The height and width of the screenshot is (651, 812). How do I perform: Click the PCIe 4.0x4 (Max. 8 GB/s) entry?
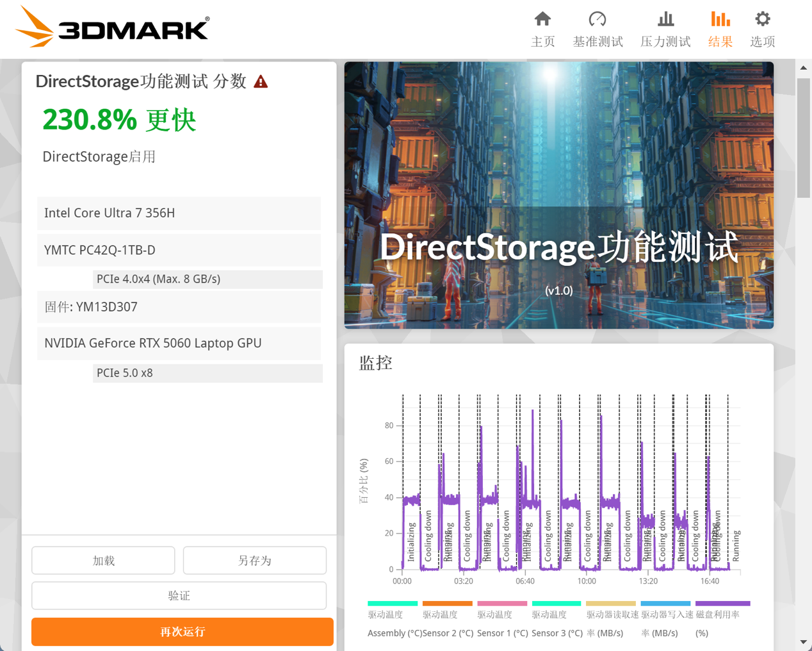207,279
